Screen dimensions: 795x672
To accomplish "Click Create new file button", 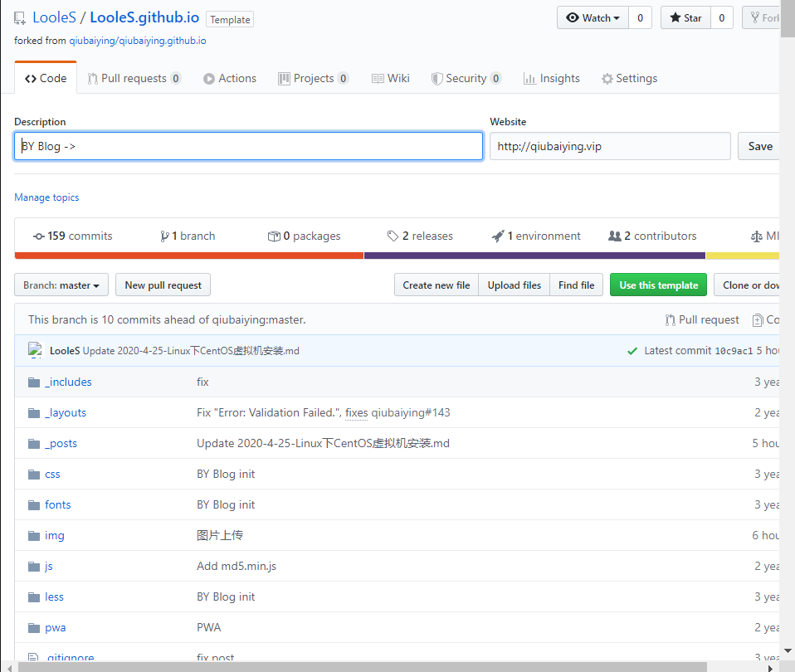I will [x=436, y=285].
